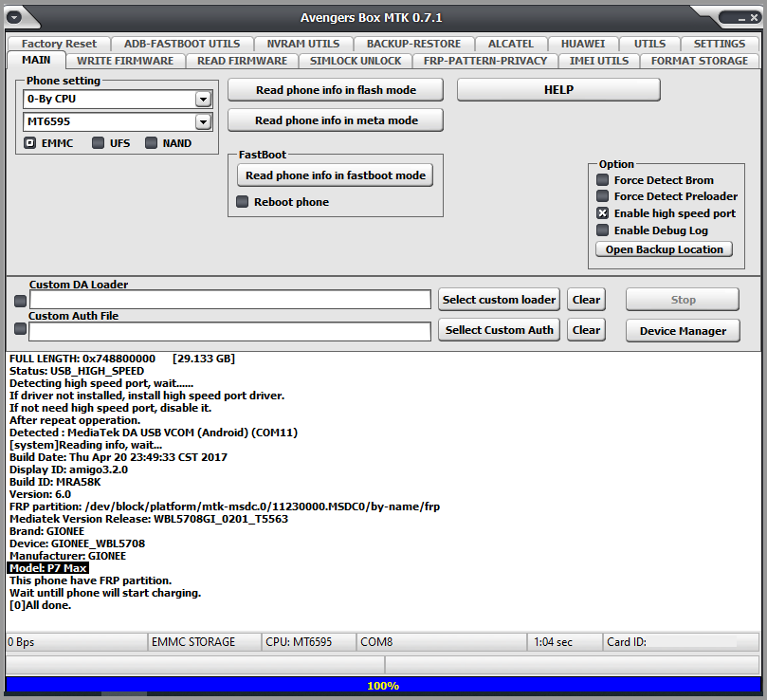Click the 1:04 sec timer entry

click(565, 642)
